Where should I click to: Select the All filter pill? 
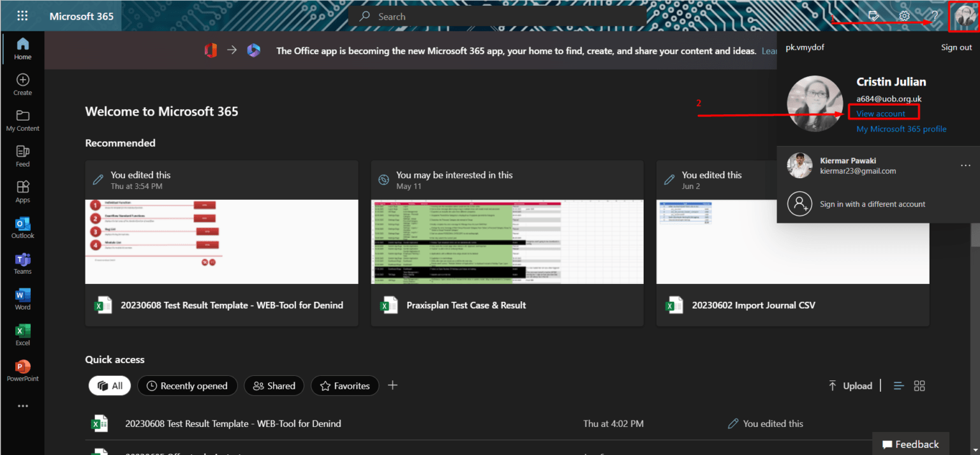pos(110,385)
